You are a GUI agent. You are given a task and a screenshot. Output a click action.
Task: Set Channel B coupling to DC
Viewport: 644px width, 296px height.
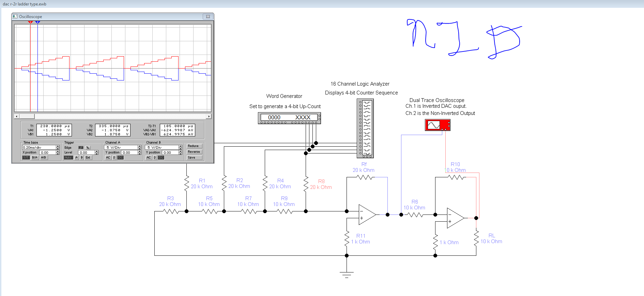[x=161, y=158]
